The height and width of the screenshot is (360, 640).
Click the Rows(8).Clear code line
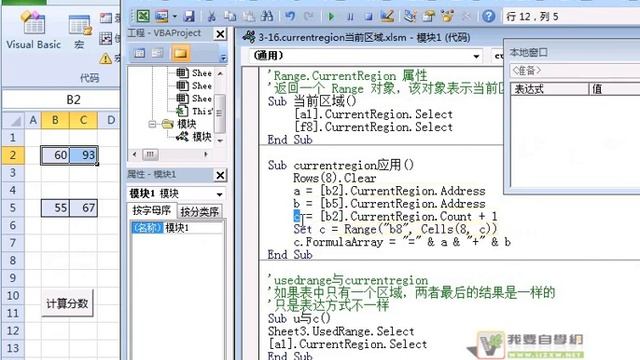(x=335, y=178)
